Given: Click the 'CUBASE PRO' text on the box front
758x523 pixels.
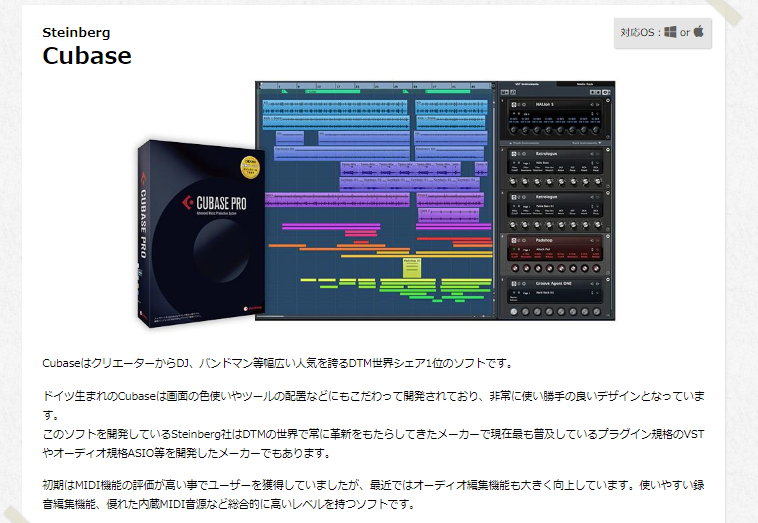Looking at the screenshot, I should [x=221, y=203].
